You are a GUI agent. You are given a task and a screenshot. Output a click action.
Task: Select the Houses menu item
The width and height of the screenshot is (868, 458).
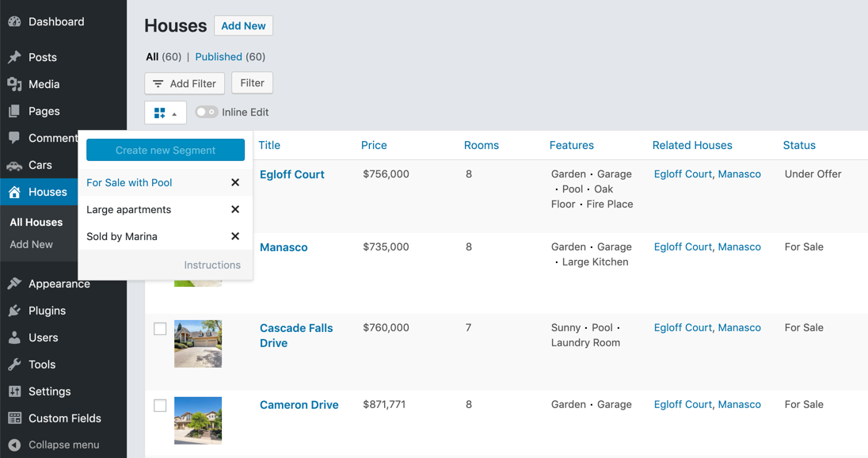48,192
